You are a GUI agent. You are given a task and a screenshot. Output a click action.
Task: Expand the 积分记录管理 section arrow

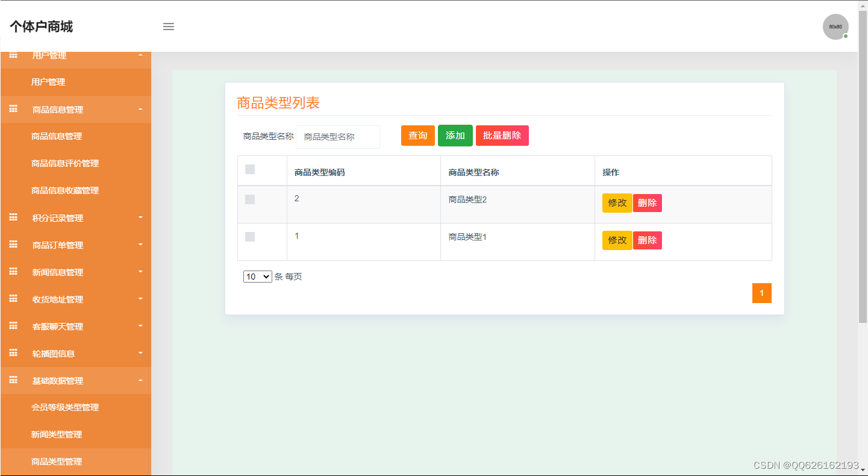[140, 218]
